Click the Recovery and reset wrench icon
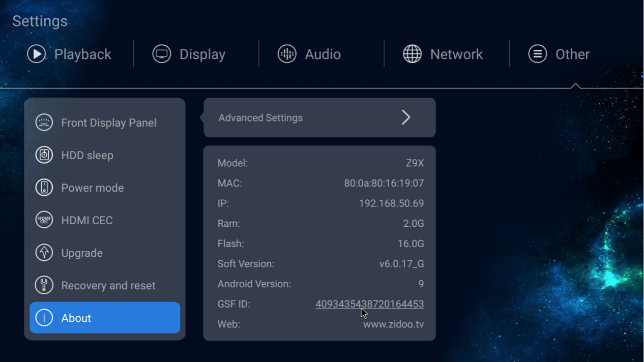 pos(44,285)
